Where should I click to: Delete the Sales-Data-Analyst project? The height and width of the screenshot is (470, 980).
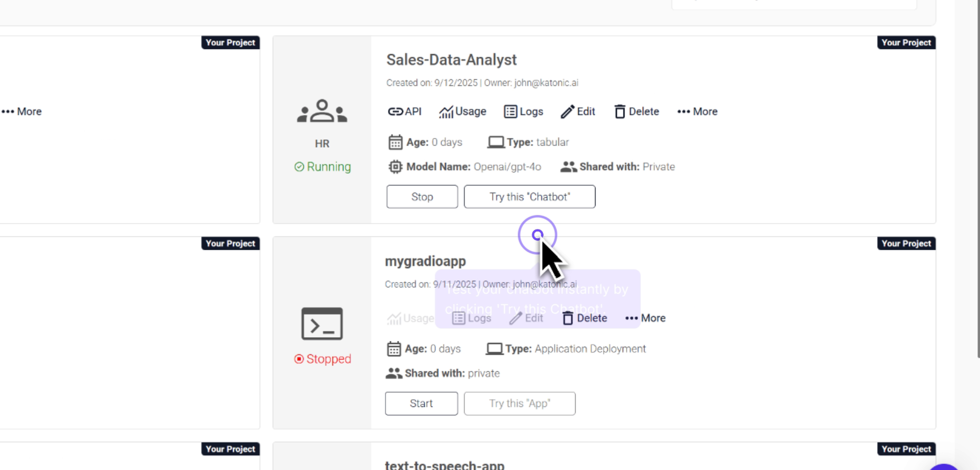tap(636, 111)
